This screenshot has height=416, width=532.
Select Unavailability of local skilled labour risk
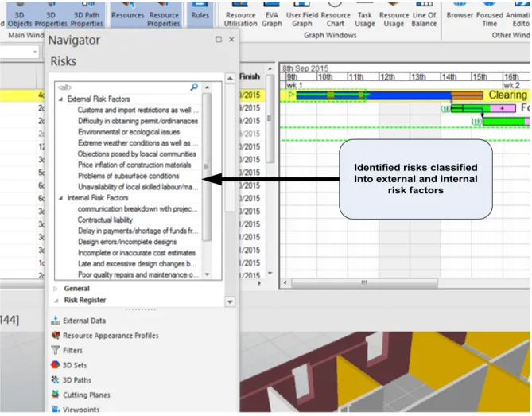coord(138,187)
